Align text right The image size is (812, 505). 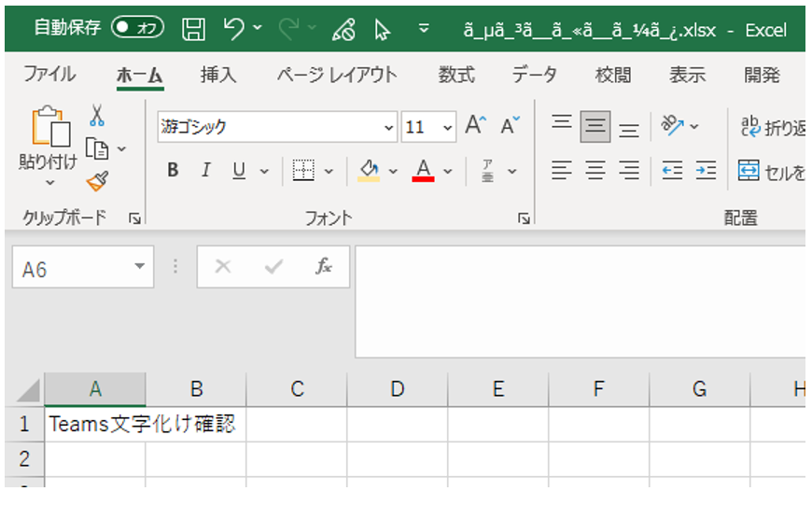point(629,171)
